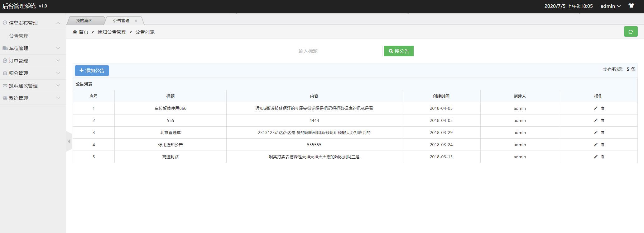Viewport: 644px width, 233px height.
Task: Delete the 车位暂停使用666 announcement
Action: click(603, 108)
